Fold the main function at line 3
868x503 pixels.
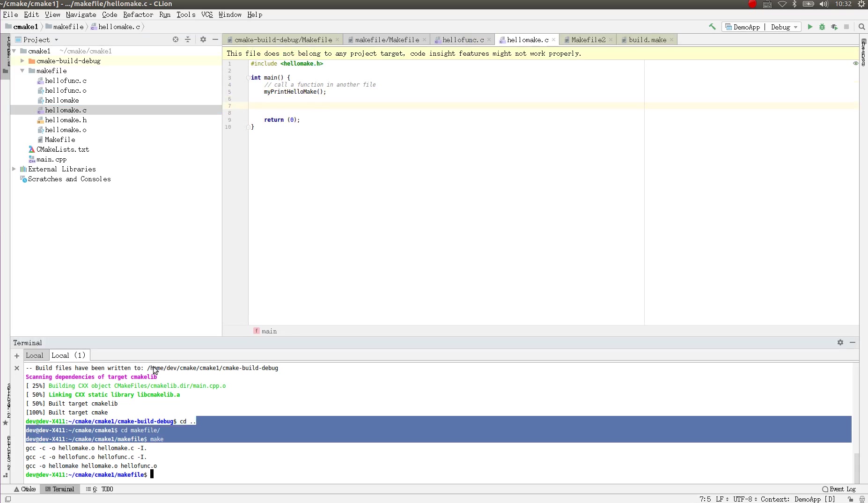click(248, 78)
